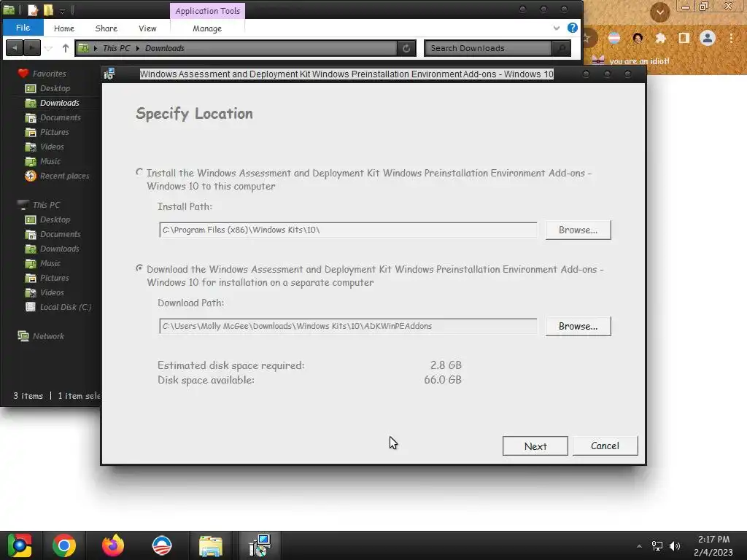747x560 pixels.
Task: Click Chrome's tab search chevron button
Action: [x=659, y=12]
